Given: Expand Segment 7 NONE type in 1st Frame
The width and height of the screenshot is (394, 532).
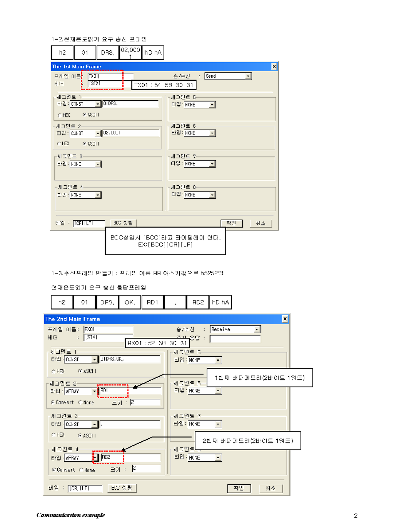Looking at the screenshot, I should click(x=212, y=164).
